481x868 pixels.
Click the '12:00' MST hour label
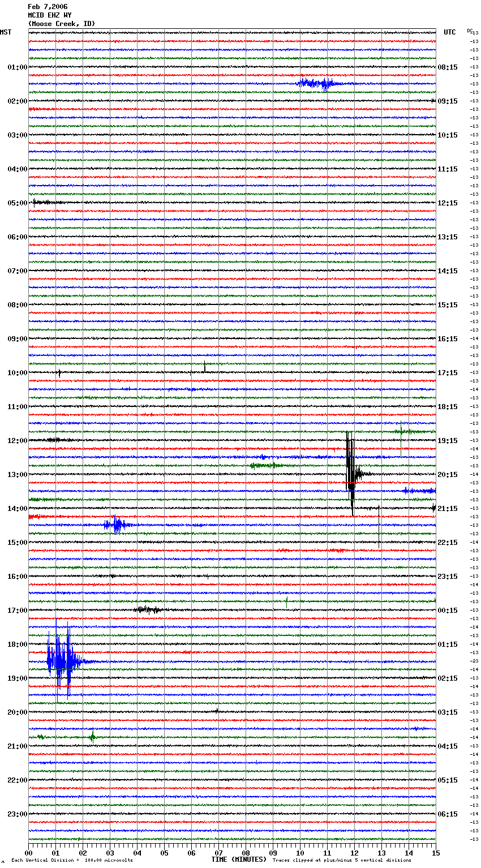click(x=18, y=441)
